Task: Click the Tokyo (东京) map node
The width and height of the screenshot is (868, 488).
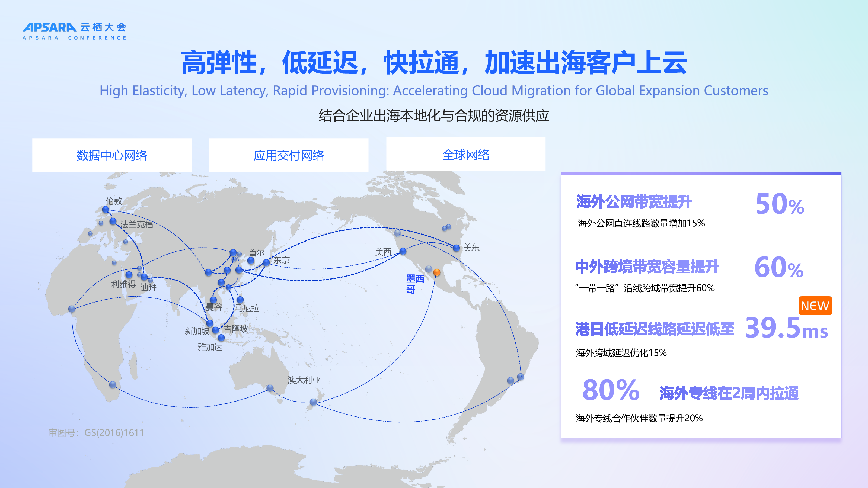Action: click(266, 262)
